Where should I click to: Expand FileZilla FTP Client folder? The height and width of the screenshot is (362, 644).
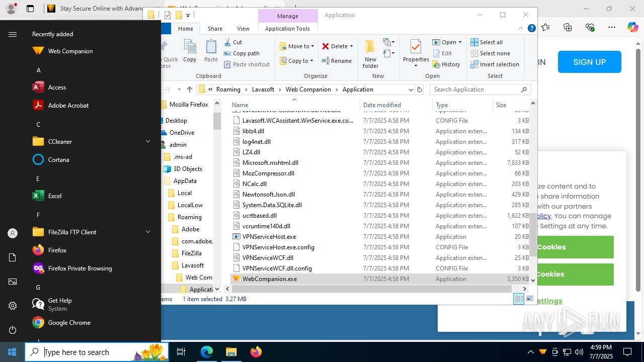(x=148, y=232)
